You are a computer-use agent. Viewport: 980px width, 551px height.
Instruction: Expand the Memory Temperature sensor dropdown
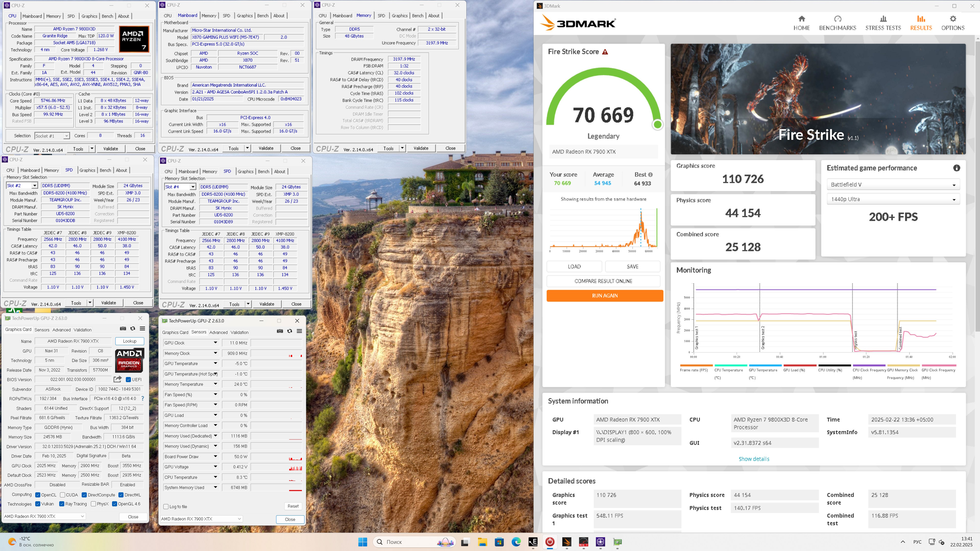(215, 384)
